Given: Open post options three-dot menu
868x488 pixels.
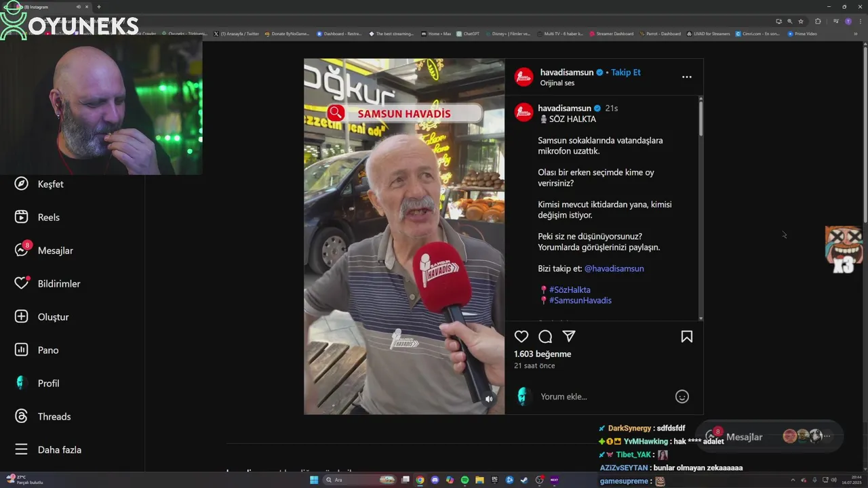Looking at the screenshot, I should tap(686, 77).
